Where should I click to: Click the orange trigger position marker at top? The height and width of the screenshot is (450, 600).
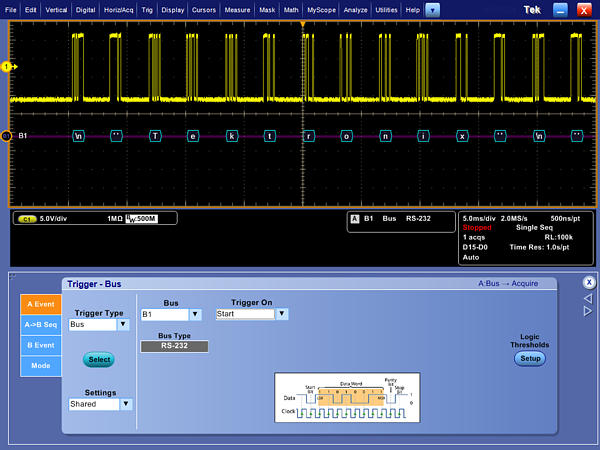303,22
